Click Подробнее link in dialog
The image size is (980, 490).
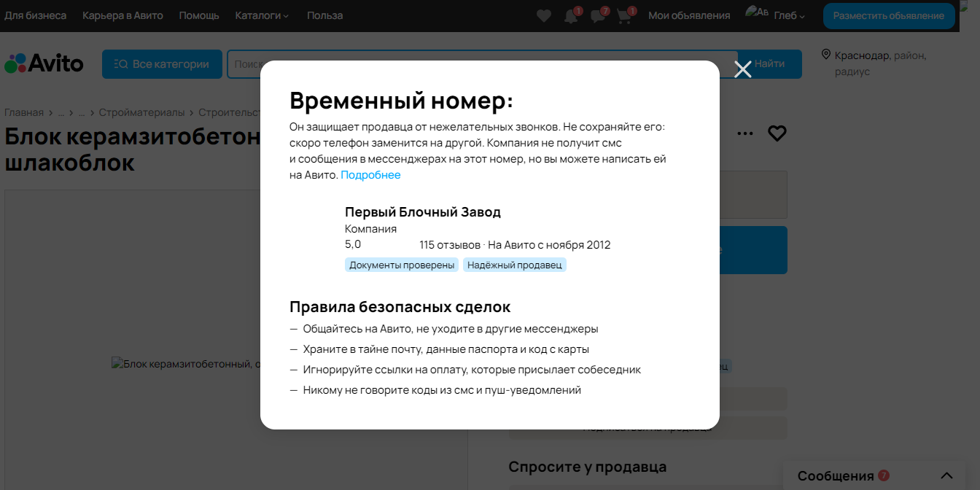[370, 175]
